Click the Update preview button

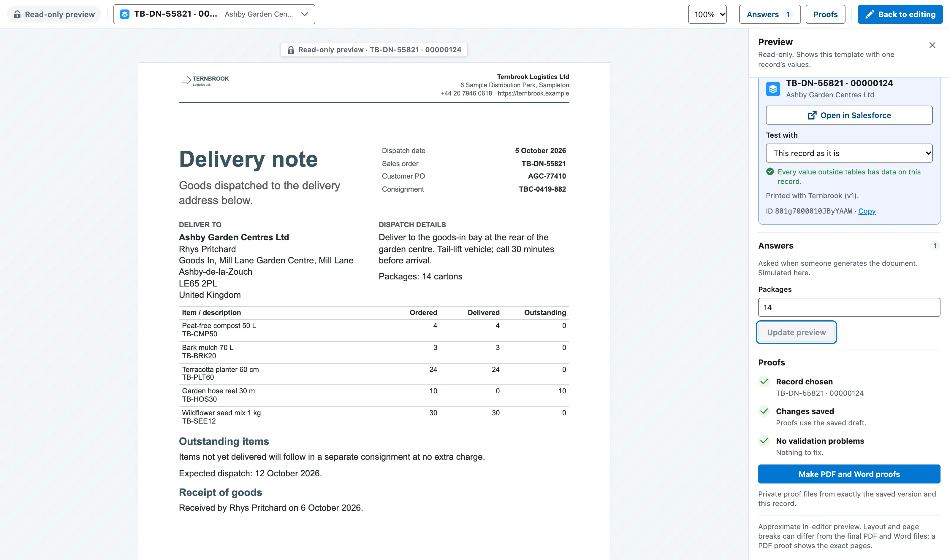click(796, 332)
